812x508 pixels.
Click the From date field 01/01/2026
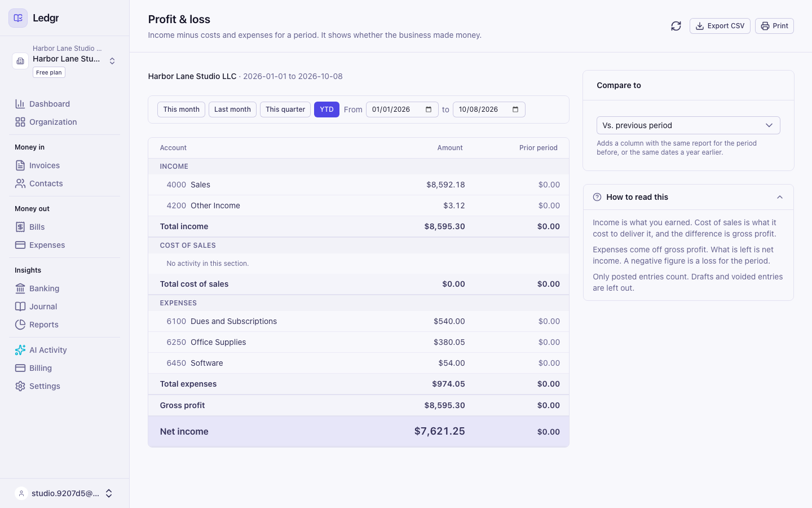coord(402,110)
